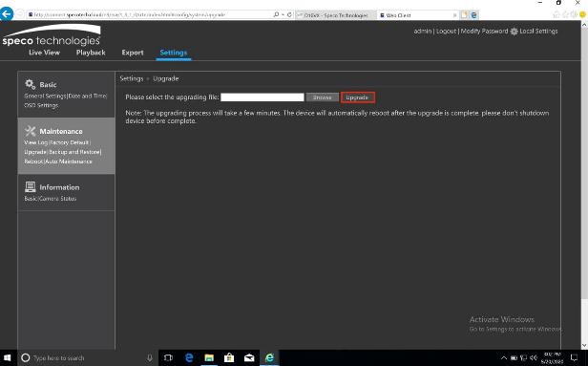This screenshot has height=366, width=588.
Task: Click the Information computer icon
Action: (30, 187)
